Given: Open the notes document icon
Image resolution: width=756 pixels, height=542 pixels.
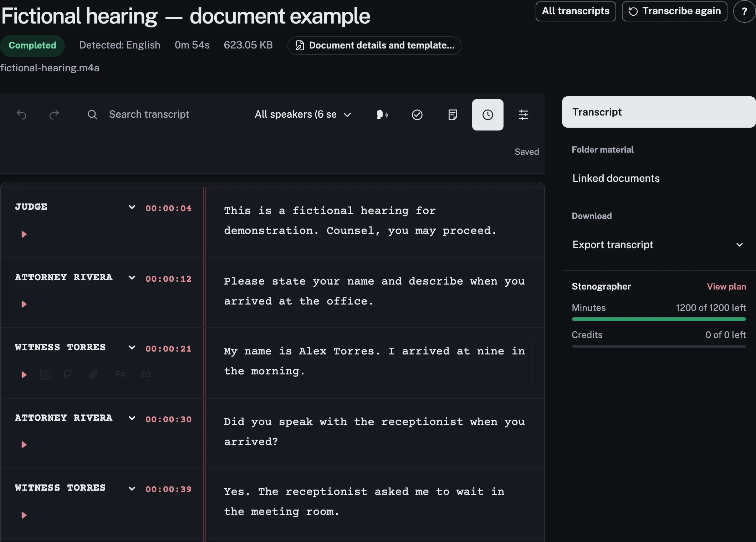Looking at the screenshot, I should pos(453,114).
